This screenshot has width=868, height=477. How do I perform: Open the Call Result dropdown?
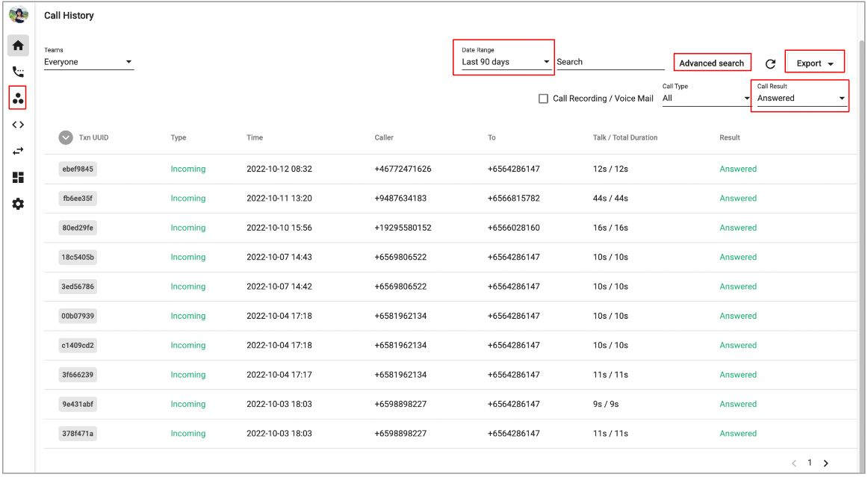[801, 99]
